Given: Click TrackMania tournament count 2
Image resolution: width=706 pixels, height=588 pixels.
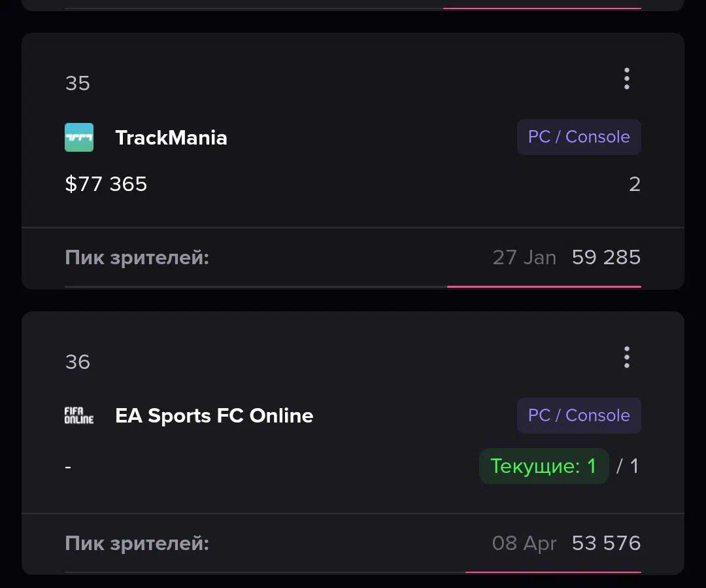Looking at the screenshot, I should [635, 184].
